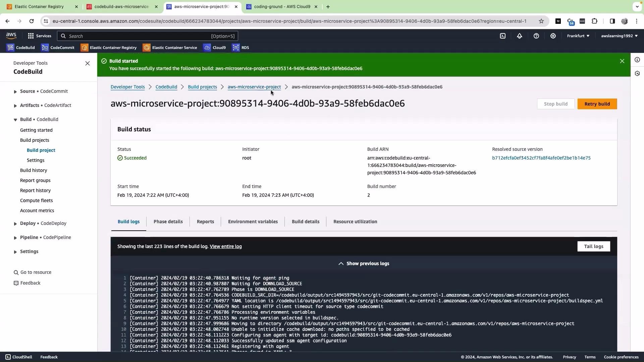Reload the page in the browser
The image size is (644, 362).
(32, 21)
